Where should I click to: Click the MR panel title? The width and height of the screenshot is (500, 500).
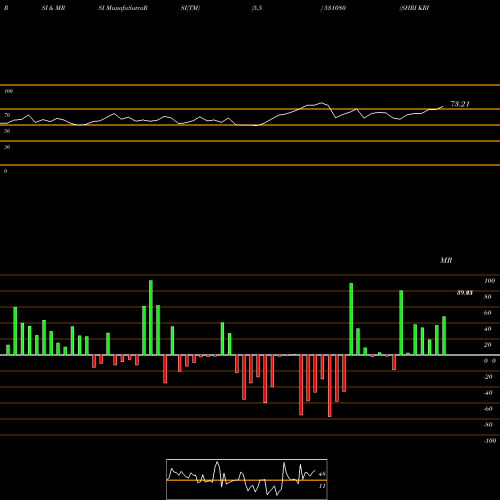(x=446, y=260)
